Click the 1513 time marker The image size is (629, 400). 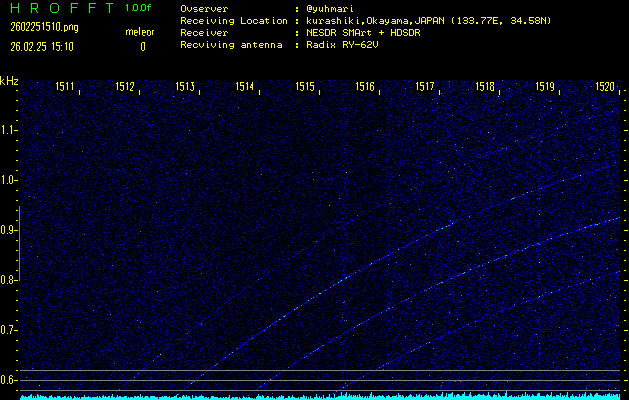click(x=185, y=87)
